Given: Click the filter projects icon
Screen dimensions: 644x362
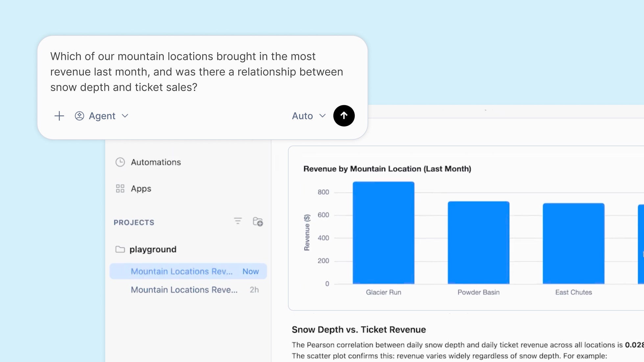Looking at the screenshot, I should pyautogui.click(x=238, y=221).
